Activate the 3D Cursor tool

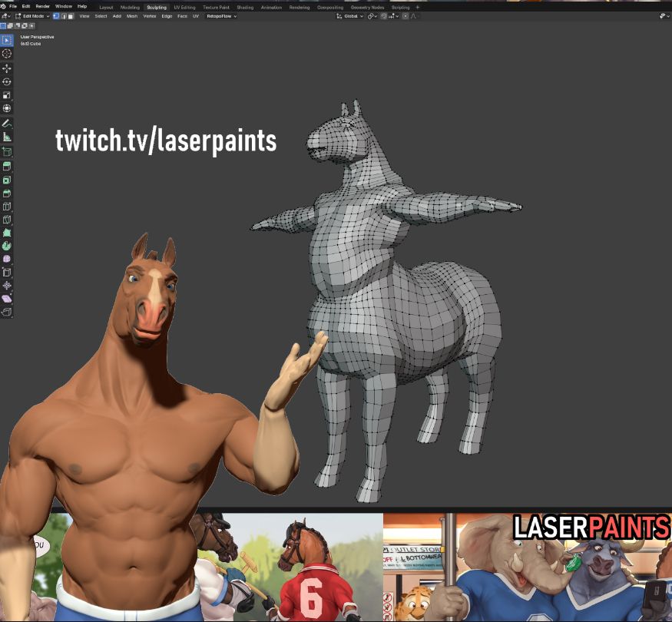pyautogui.click(x=6, y=54)
